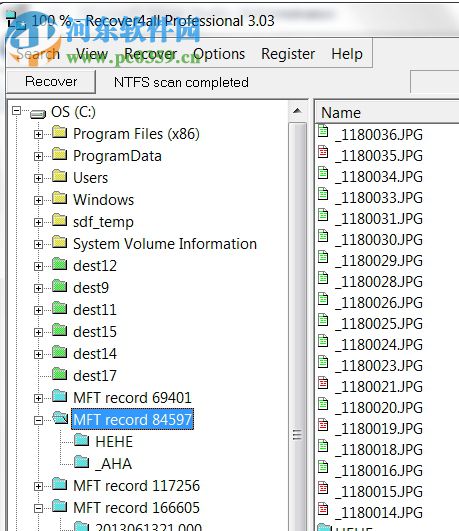Click the red file icon of _1180035.JPG
This screenshot has height=531, width=459.
click(x=323, y=152)
